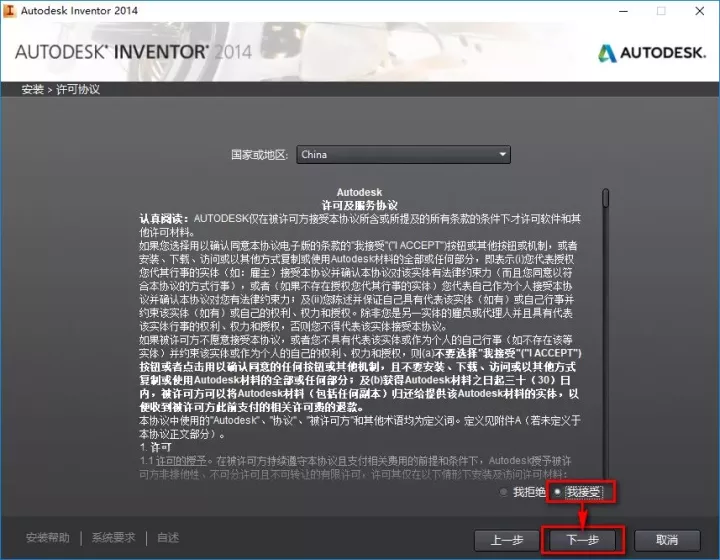Viewport: 720px width, 560px height.
Task: Open the 国家或地区 dropdown showing China
Action: coord(403,155)
